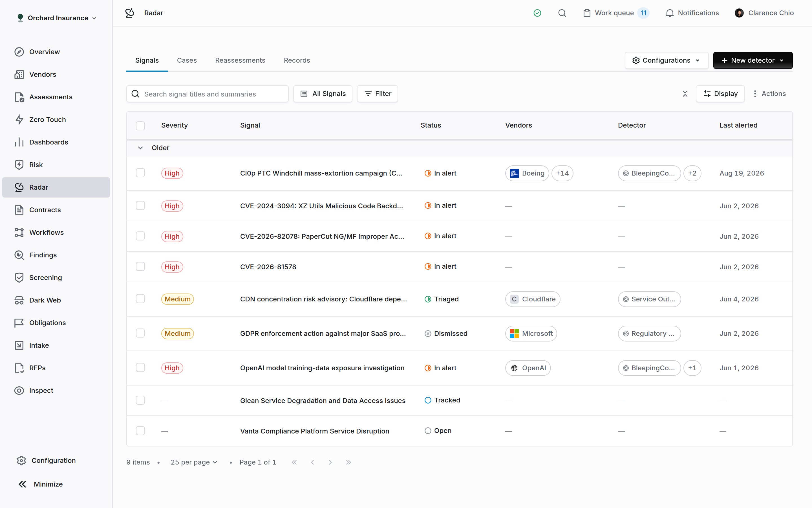Minimize the sidebar

(x=40, y=484)
